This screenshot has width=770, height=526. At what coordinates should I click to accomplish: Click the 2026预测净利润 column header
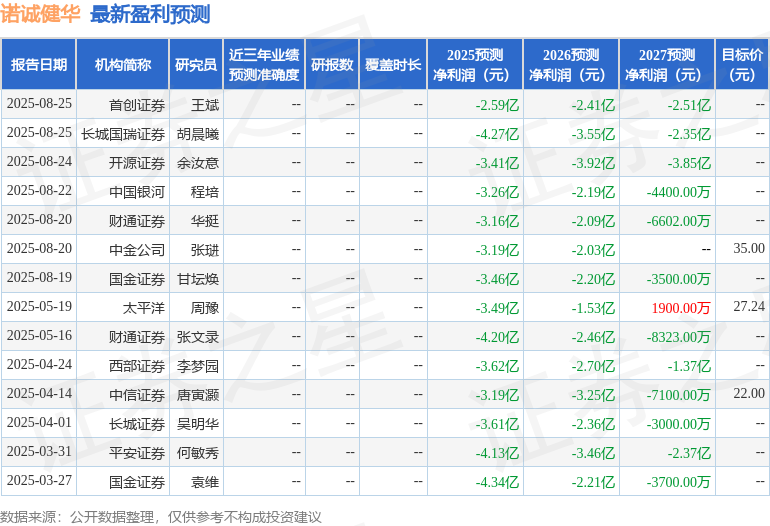[x=571, y=64]
